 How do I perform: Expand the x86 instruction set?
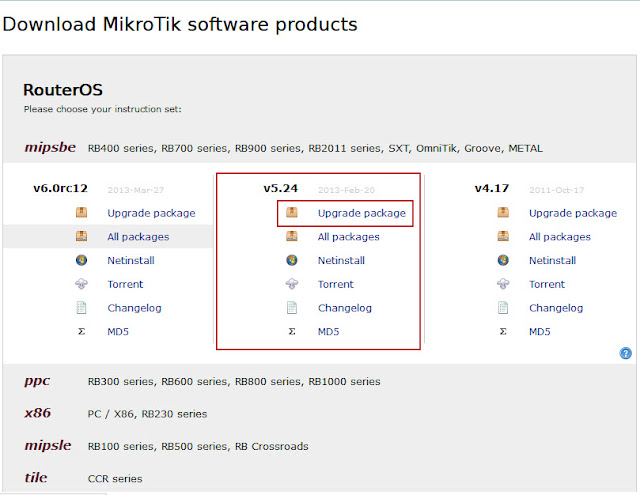click(38, 413)
